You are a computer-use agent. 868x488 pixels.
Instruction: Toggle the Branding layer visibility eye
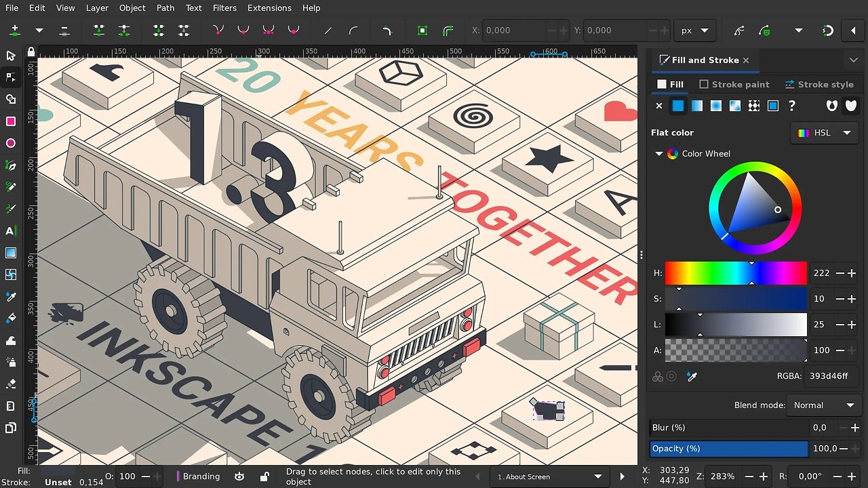coord(239,476)
